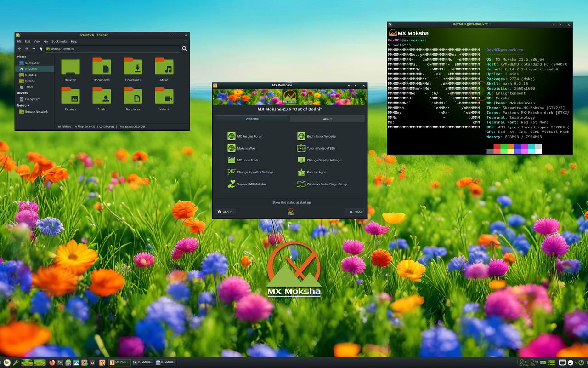This screenshot has width=588, height=368.
Task: Expand the system tray collapse arrow
Action: point(576,362)
